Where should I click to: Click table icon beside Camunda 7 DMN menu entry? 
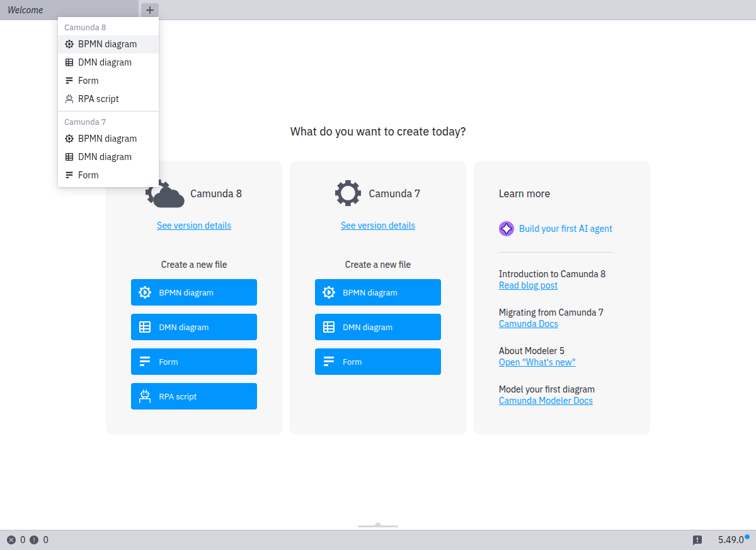click(69, 157)
